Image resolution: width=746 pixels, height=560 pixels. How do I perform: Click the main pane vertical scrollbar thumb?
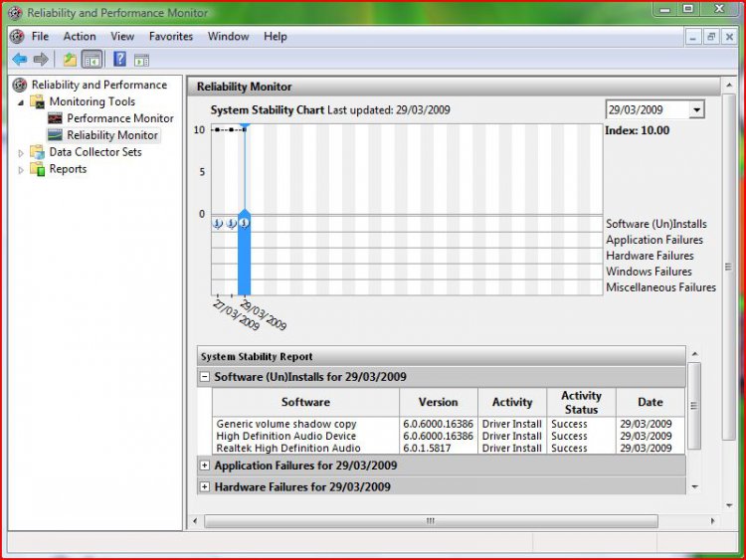728,267
